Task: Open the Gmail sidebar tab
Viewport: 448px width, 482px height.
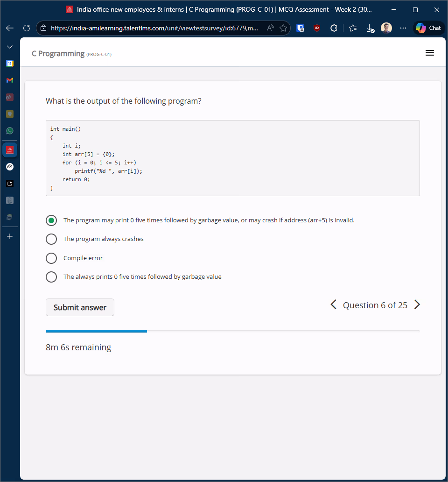Action: coord(10,80)
